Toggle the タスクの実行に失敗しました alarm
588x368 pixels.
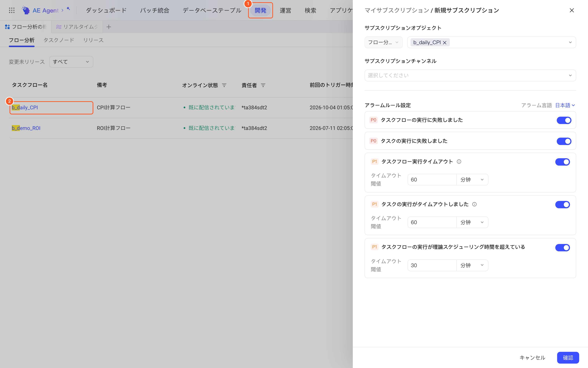click(564, 141)
